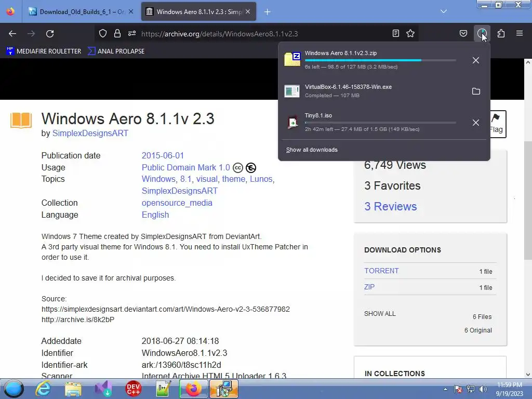The image size is (532, 399).
Task: Open the opensource_media collection link
Action: tap(177, 203)
